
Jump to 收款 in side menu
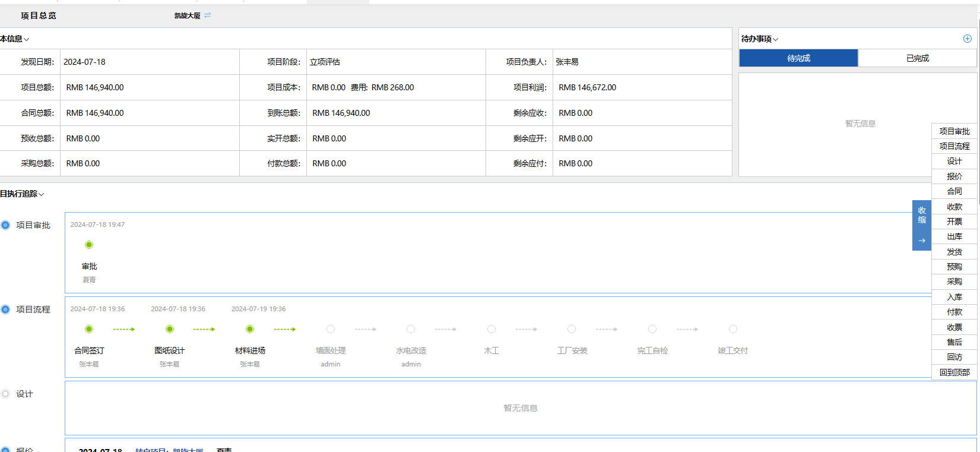click(954, 207)
